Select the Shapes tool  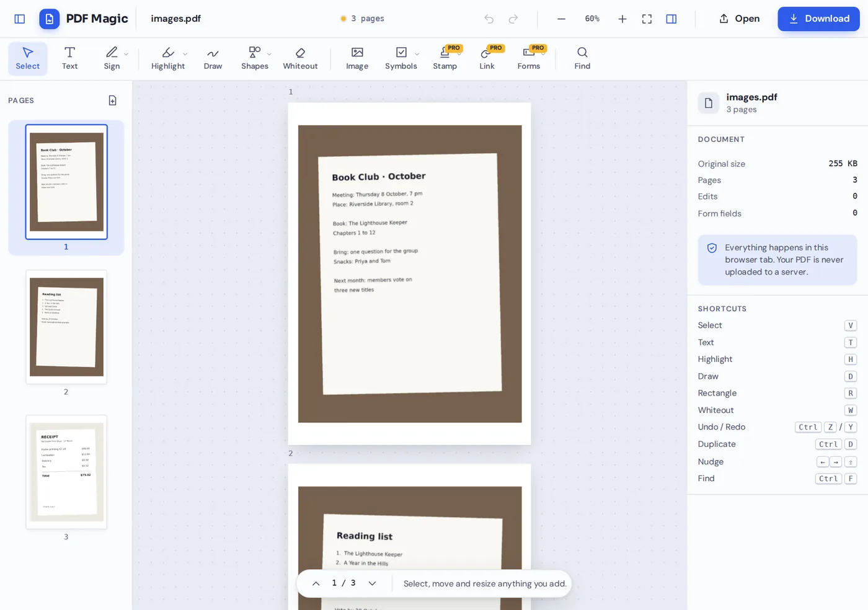(x=254, y=58)
